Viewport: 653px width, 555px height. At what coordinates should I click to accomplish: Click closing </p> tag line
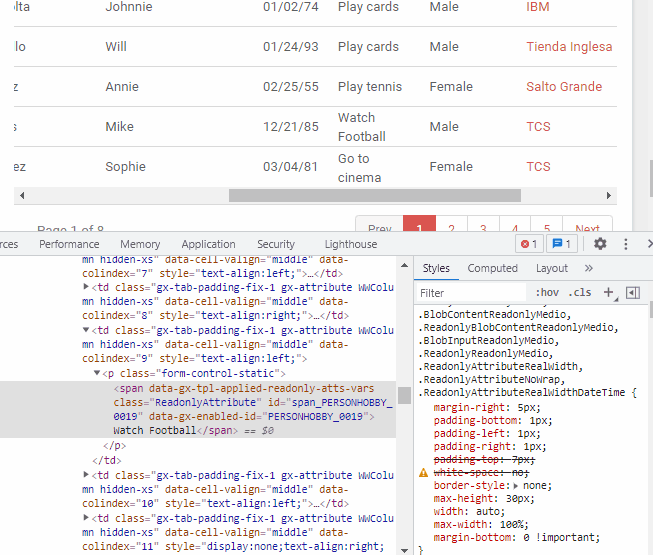[x=114, y=445]
